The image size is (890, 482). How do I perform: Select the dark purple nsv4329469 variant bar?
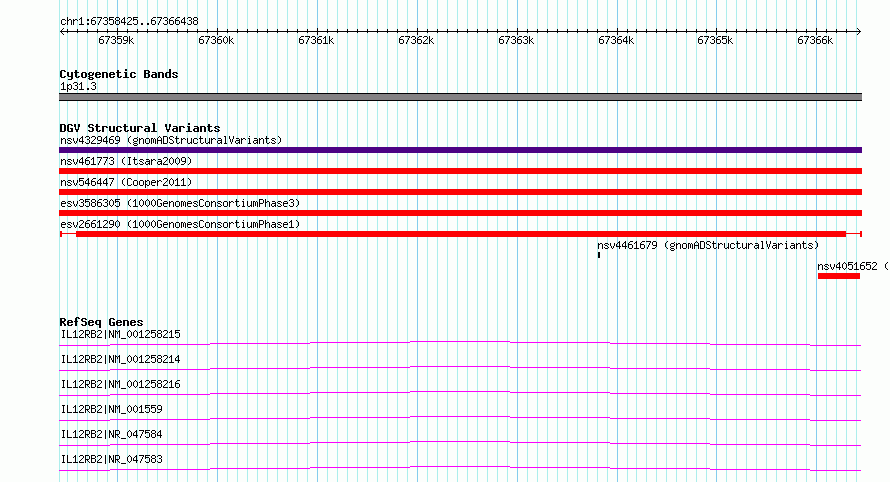pyautogui.click(x=460, y=150)
